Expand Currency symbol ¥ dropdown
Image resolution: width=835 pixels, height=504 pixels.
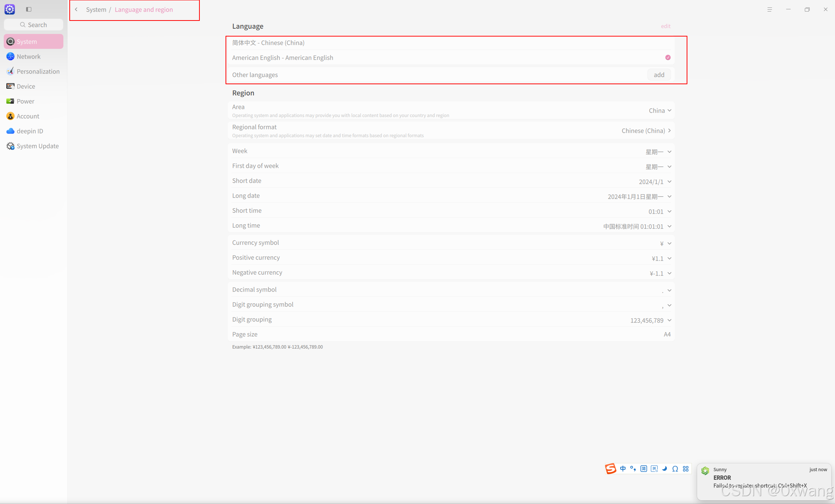point(665,243)
